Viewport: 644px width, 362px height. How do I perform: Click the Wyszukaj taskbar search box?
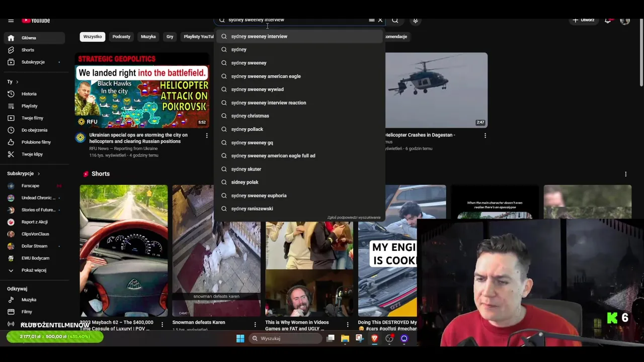point(285,338)
